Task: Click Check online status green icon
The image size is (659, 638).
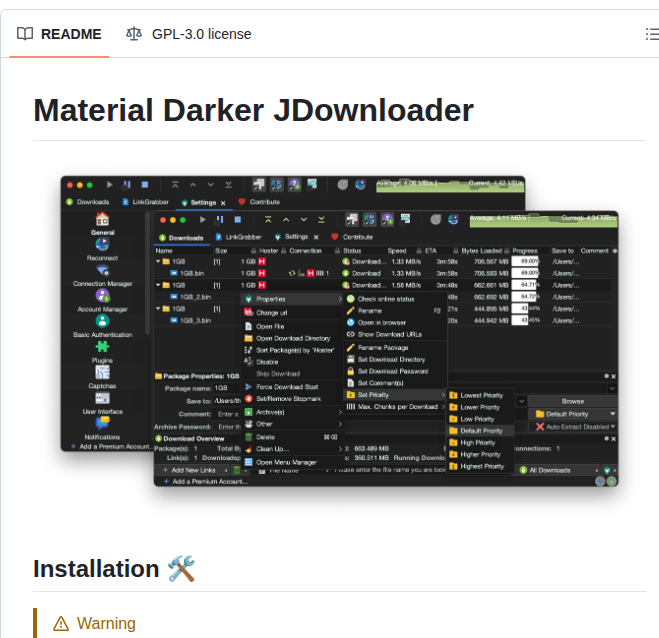Action: (351, 299)
